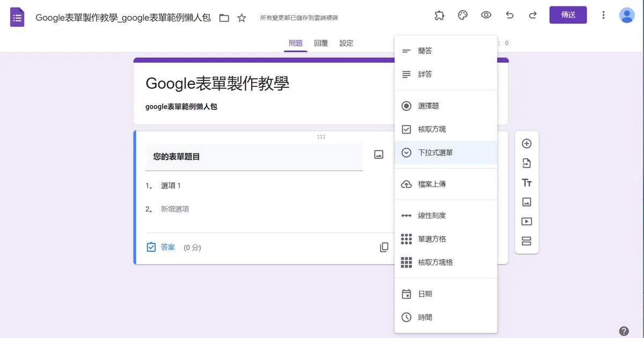The width and height of the screenshot is (644, 338).
Task: Open the add-ons puzzle icon
Action: point(440,15)
